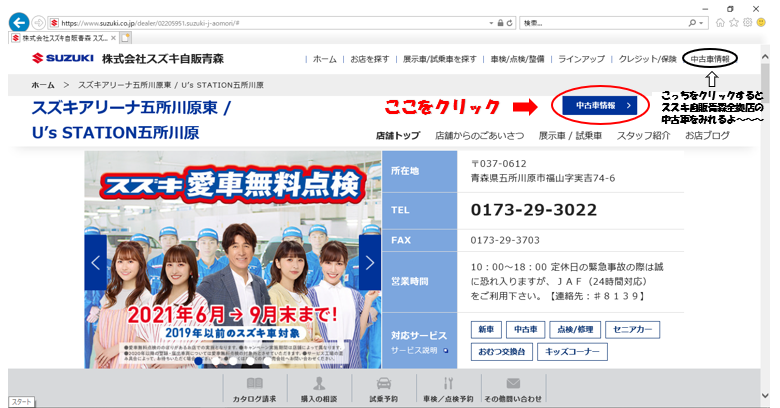Open a new browser tab
Image resolution: width=780 pixels, height=408 pixels.
pyautogui.click(x=125, y=38)
